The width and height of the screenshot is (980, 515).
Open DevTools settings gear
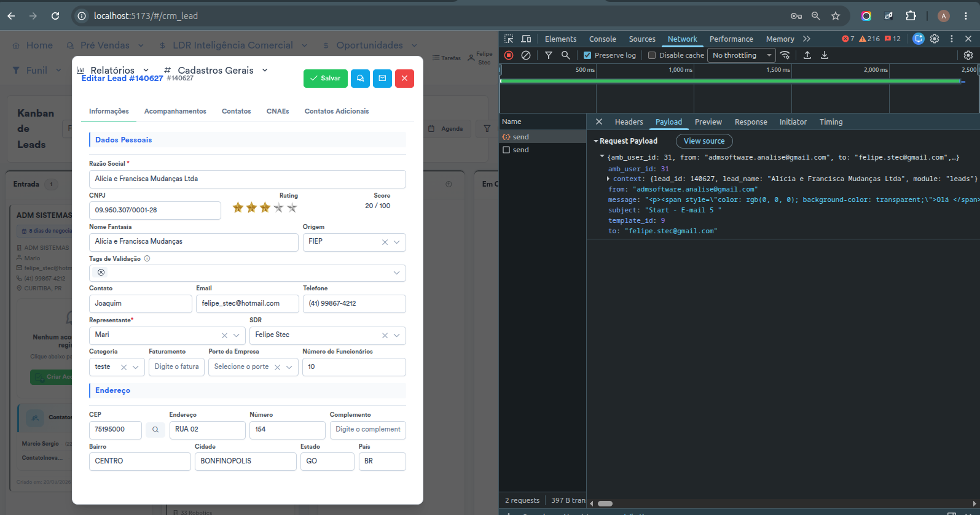(935, 39)
